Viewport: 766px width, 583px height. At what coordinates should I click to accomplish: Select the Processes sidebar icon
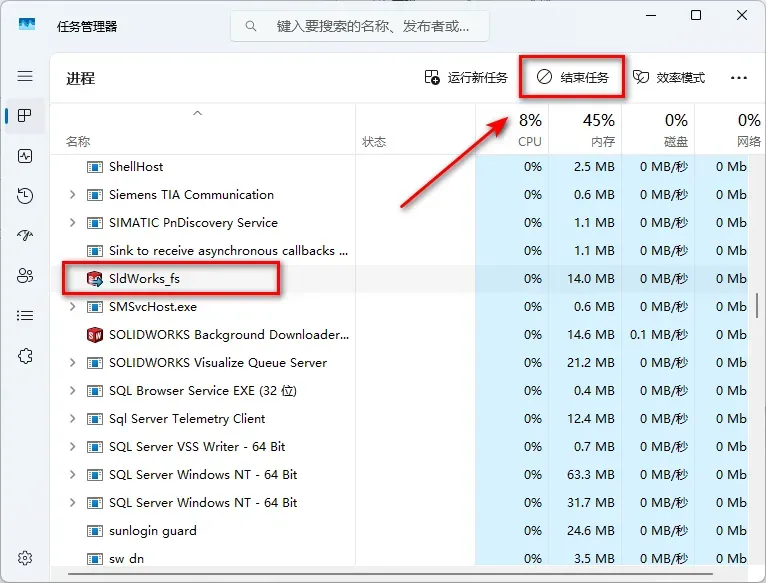(24, 116)
